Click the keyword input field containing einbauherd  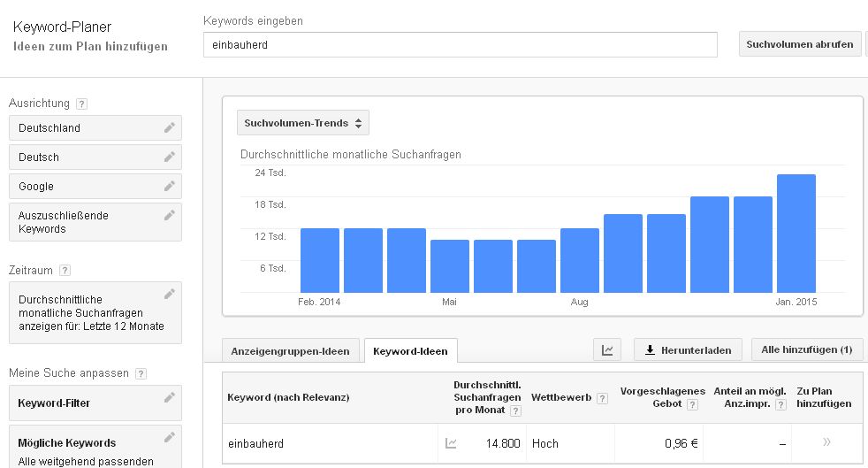pos(460,45)
